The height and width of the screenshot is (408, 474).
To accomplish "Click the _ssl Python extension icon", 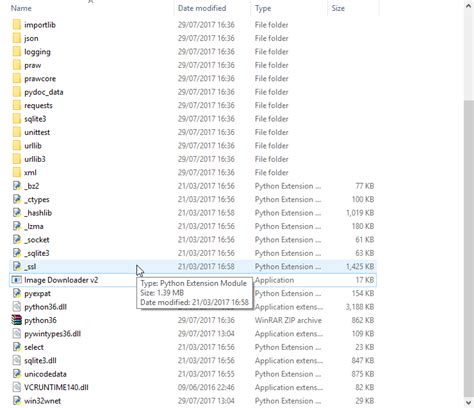I will coord(17,266).
